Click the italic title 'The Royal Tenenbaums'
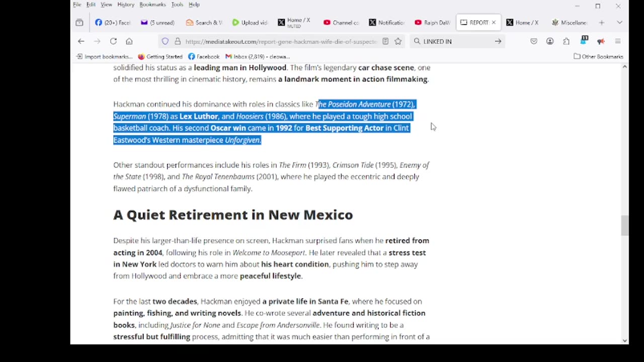 pos(218,177)
